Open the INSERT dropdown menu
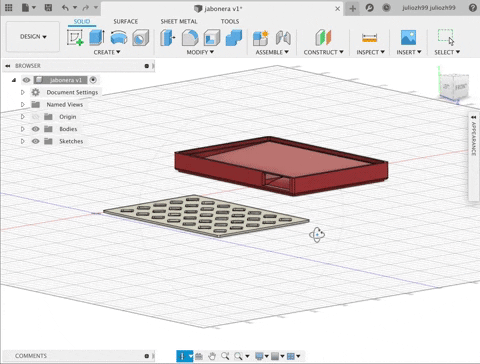The height and width of the screenshot is (364, 480). click(x=409, y=52)
